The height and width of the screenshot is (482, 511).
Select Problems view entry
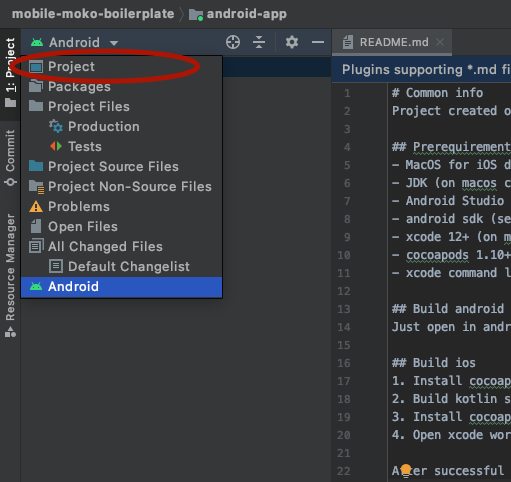(122, 207)
